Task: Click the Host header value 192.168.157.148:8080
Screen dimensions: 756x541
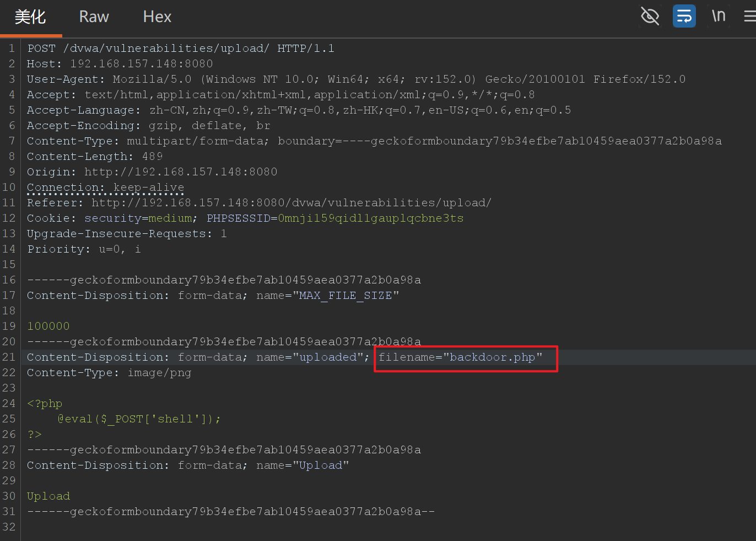Action: [141, 64]
